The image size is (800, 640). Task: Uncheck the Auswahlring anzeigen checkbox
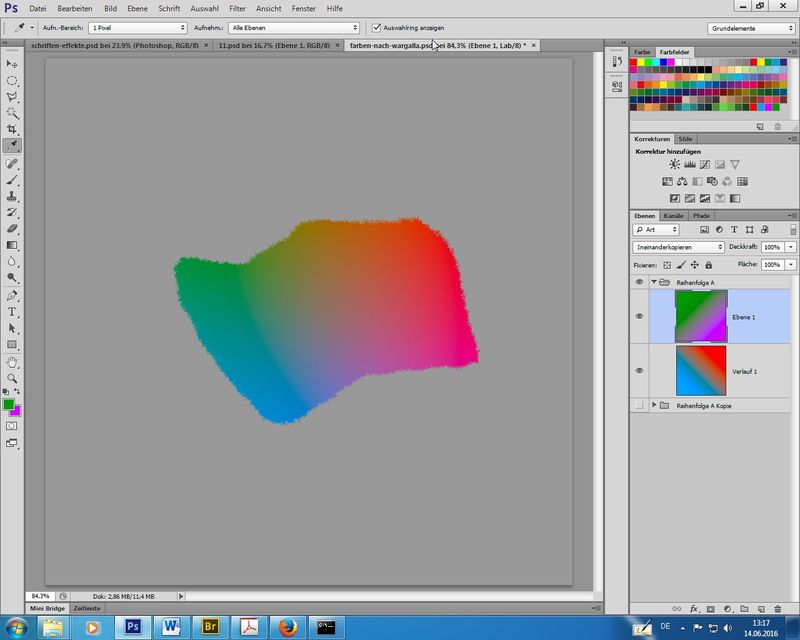pos(375,28)
